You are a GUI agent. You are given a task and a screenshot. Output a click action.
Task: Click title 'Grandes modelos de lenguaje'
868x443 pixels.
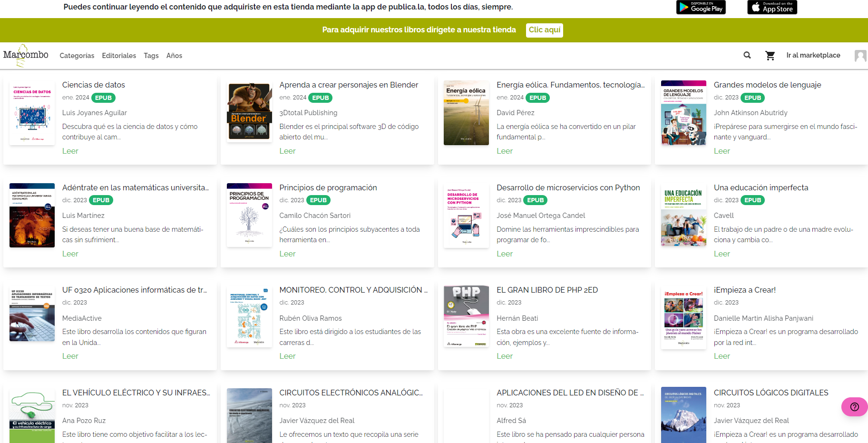(x=767, y=85)
